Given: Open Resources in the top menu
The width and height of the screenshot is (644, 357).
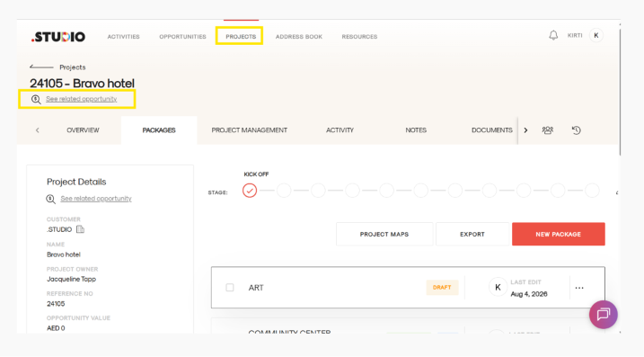Looking at the screenshot, I should (359, 37).
